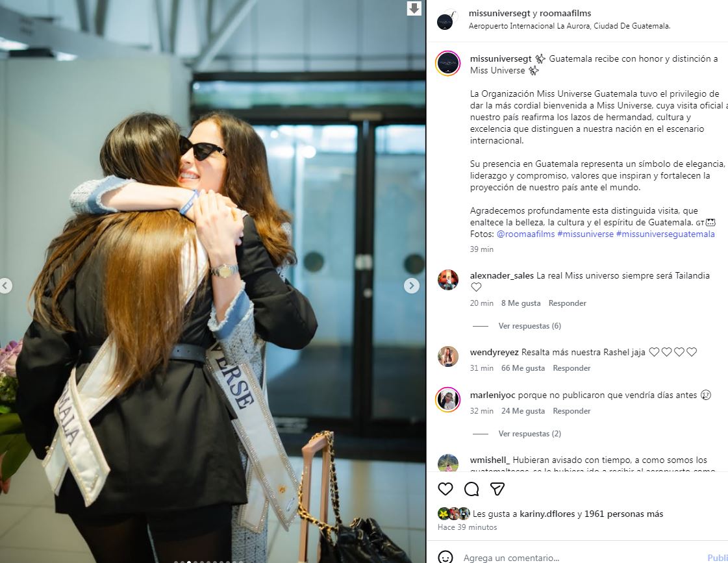Open the roomaafilms profile from the header
The height and width of the screenshot is (563, 728).
point(565,14)
